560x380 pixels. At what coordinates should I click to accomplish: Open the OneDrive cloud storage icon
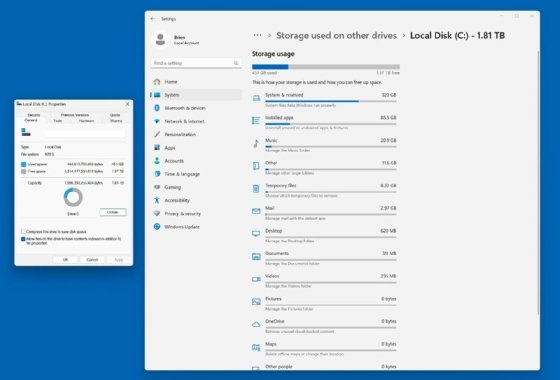click(x=256, y=324)
